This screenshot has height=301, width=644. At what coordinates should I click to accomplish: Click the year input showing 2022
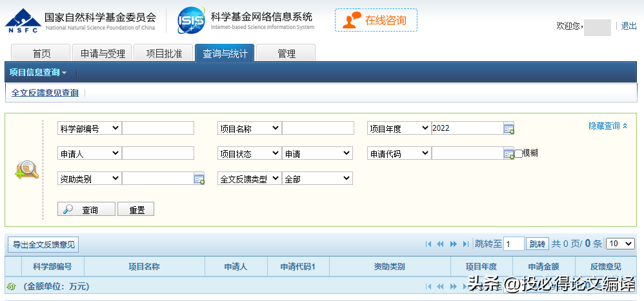coord(467,128)
